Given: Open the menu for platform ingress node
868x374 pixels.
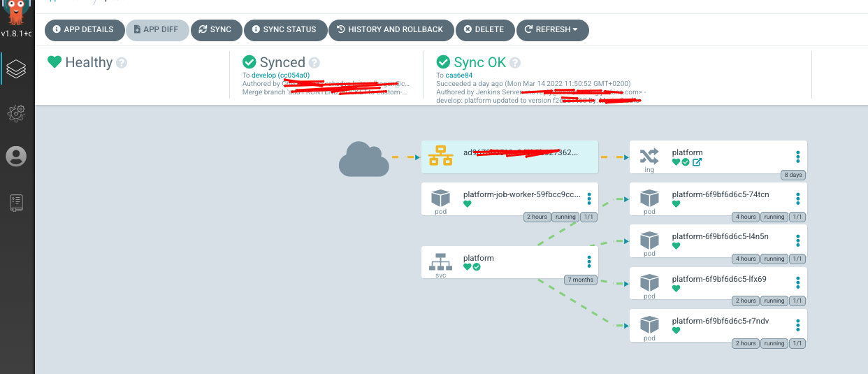Looking at the screenshot, I should (x=797, y=157).
